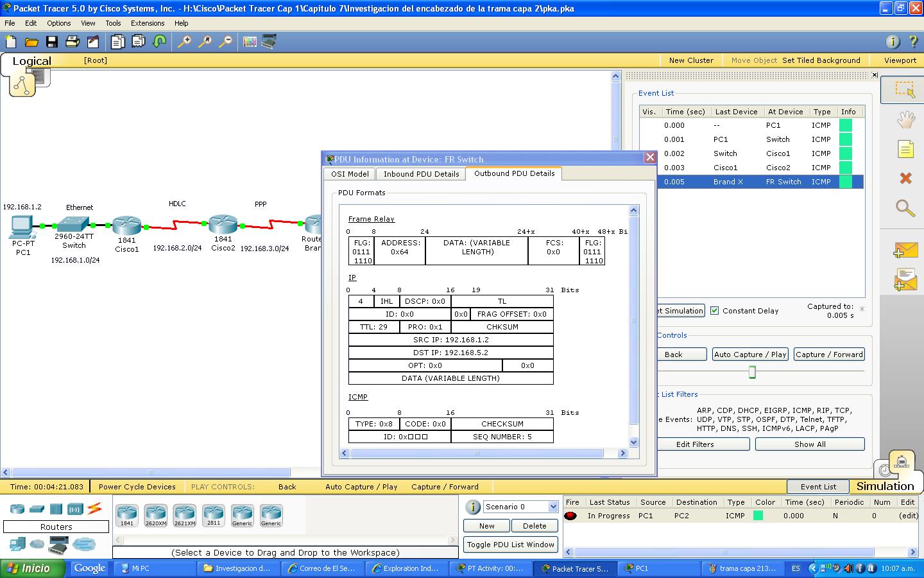Image resolution: width=924 pixels, height=578 pixels.
Task: Select event row at time 0.003
Action: pos(751,168)
